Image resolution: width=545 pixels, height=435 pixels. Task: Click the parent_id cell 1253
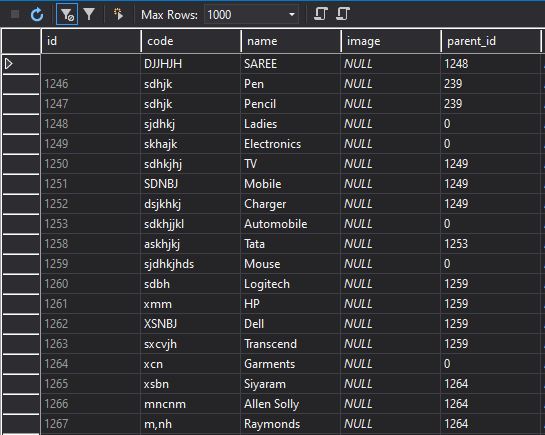point(491,244)
